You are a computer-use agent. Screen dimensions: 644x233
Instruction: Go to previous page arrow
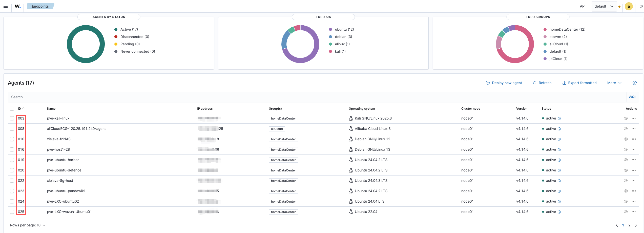[617, 225]
